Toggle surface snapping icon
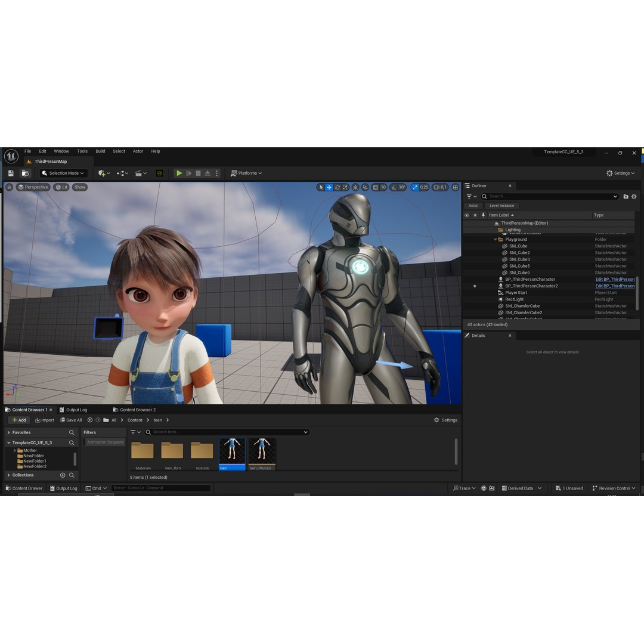Image resolution: width=644 pixels, height=644 pixels. [x=365, y=187]
